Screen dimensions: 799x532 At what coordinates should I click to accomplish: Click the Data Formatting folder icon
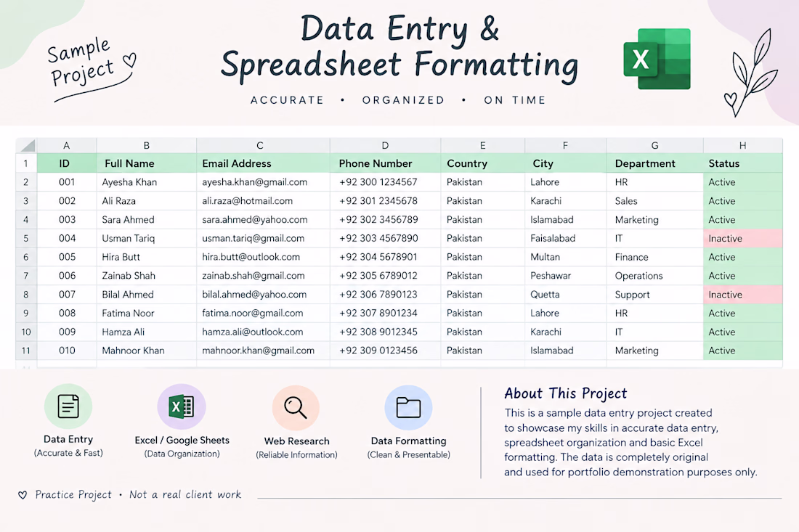tap(408, 408)
